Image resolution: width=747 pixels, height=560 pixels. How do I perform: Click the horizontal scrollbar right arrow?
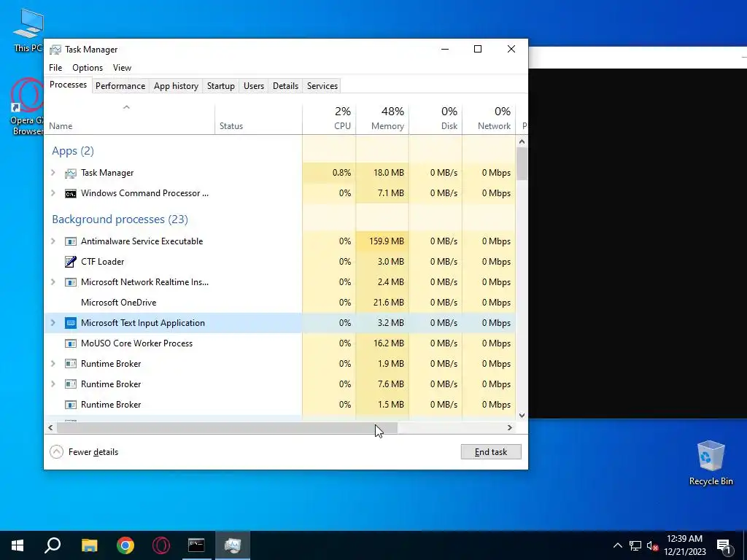coord(510,427)
